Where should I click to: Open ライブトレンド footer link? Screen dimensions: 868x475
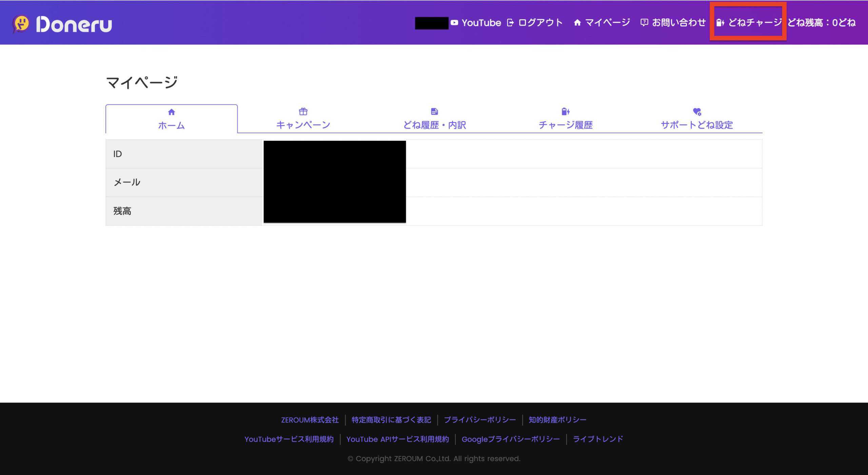[598, 439]
